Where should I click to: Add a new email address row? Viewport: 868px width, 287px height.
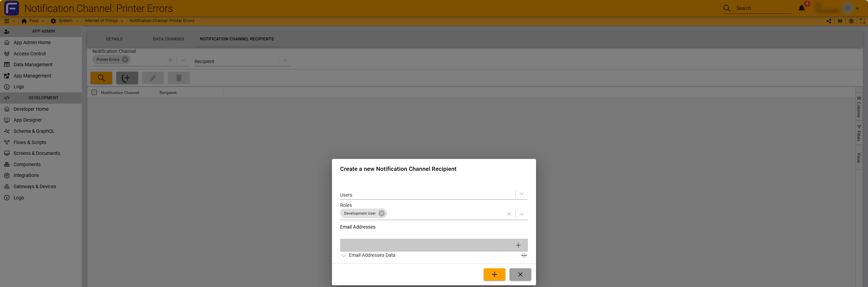tap(518, 245)
